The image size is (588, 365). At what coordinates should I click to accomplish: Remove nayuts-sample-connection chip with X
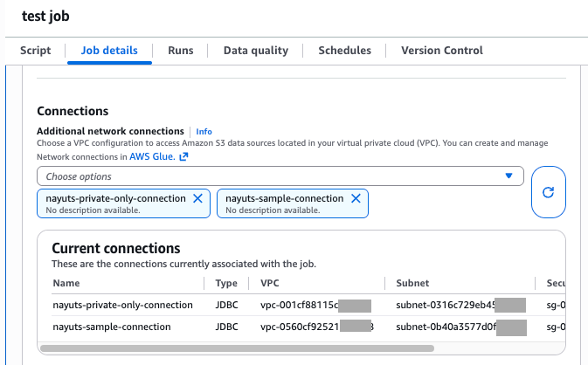(356, 199)
